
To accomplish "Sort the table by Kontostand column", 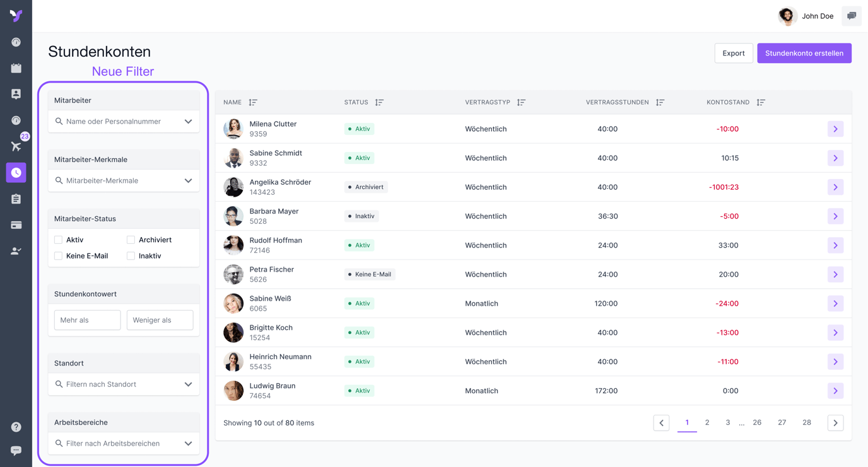I will click(761, 102).
